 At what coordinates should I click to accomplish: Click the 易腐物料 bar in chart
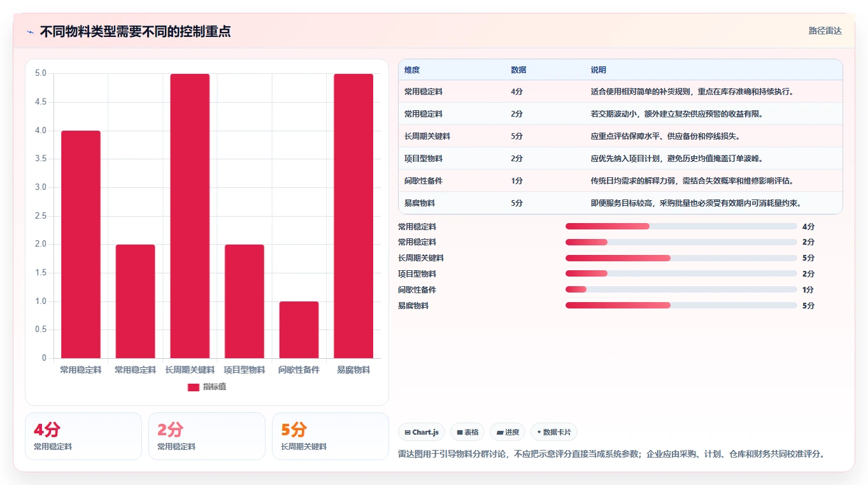pyautogui.click(x=353, y=216)
